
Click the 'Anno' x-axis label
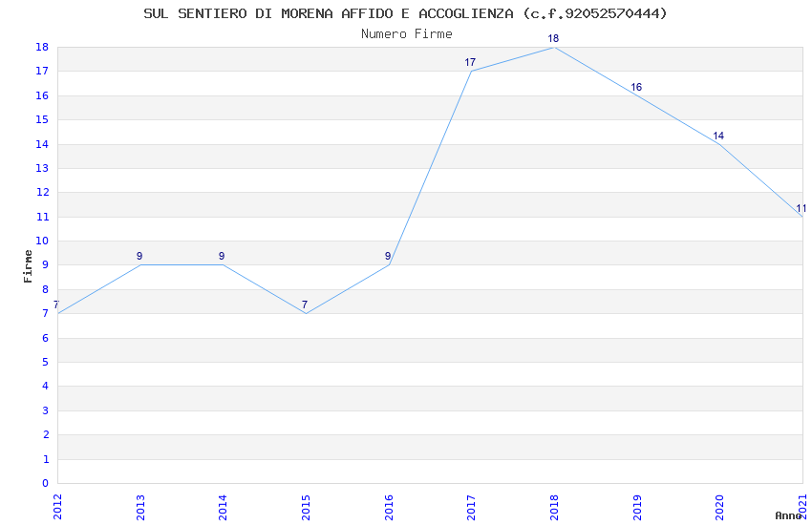pos(788,515)
